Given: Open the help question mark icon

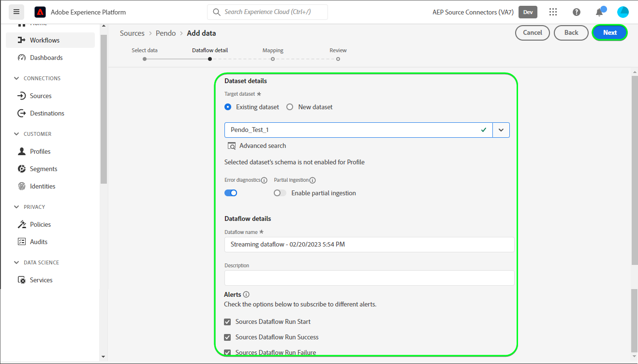Looking at the screenshot, I should 577,12.
